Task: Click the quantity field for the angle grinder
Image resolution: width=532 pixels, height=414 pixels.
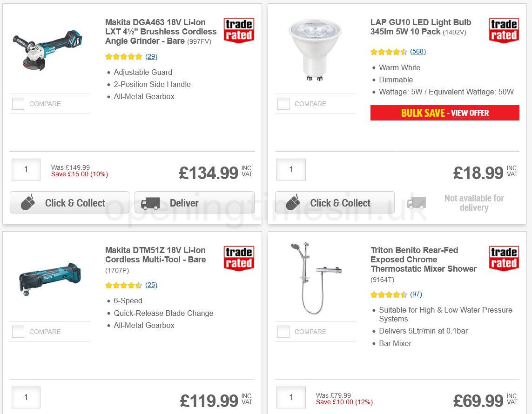Action: click(26, 169)
